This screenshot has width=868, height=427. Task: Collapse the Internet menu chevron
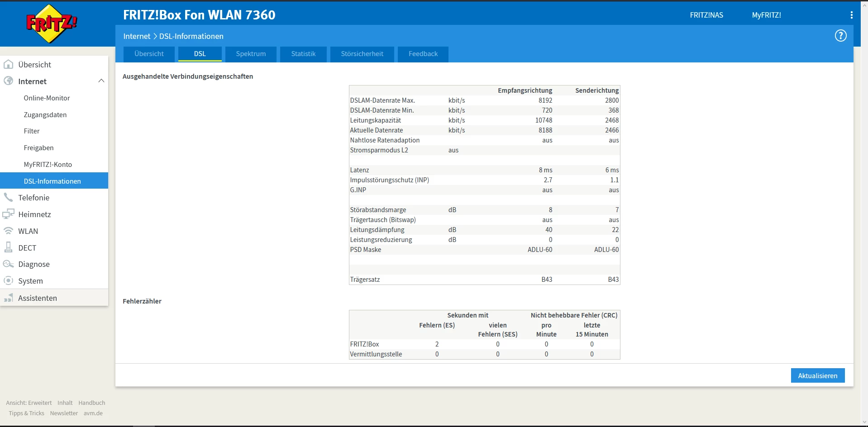tap(101, 81)
